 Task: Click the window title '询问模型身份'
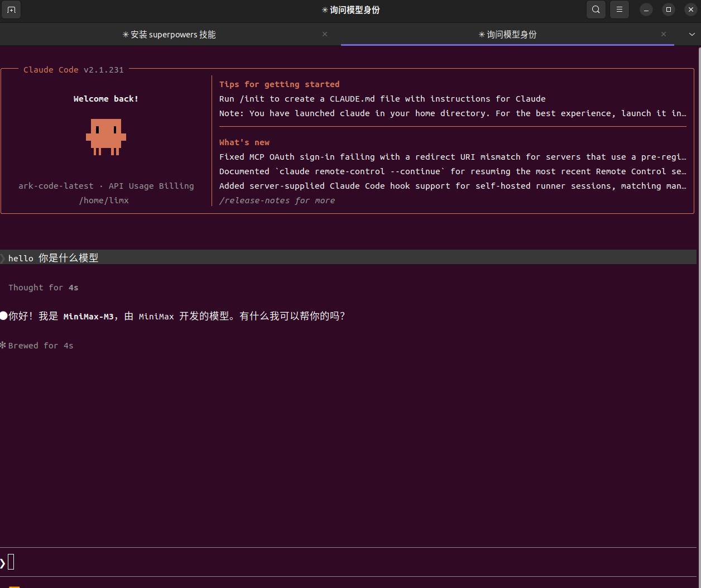tap(350, 9)
